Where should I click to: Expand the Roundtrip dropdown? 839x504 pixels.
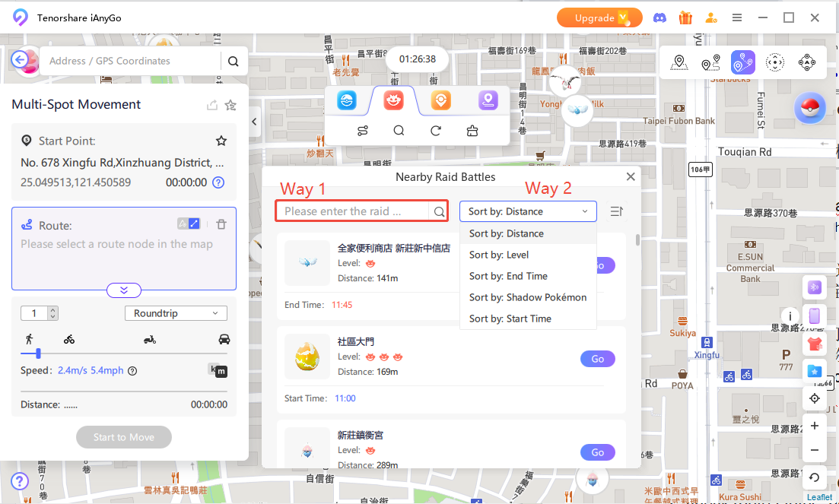175,313
